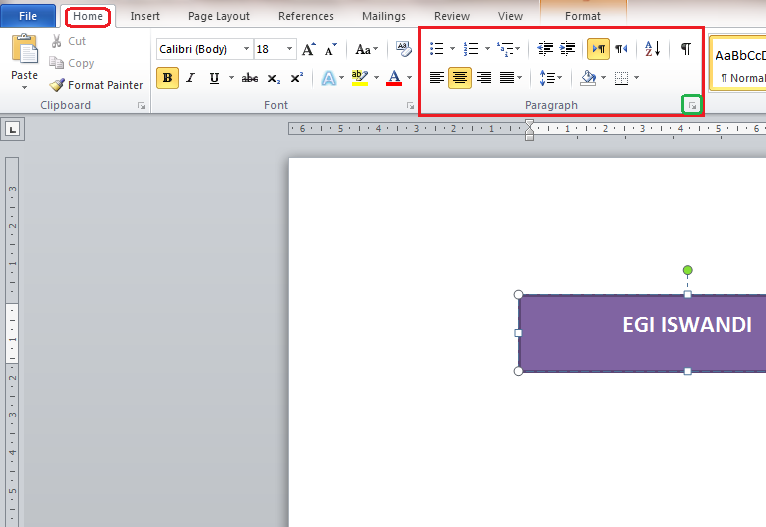Screen dimensions: 766x527
Task: Switch to the Insert tab
Action: (x=145, y=16)
